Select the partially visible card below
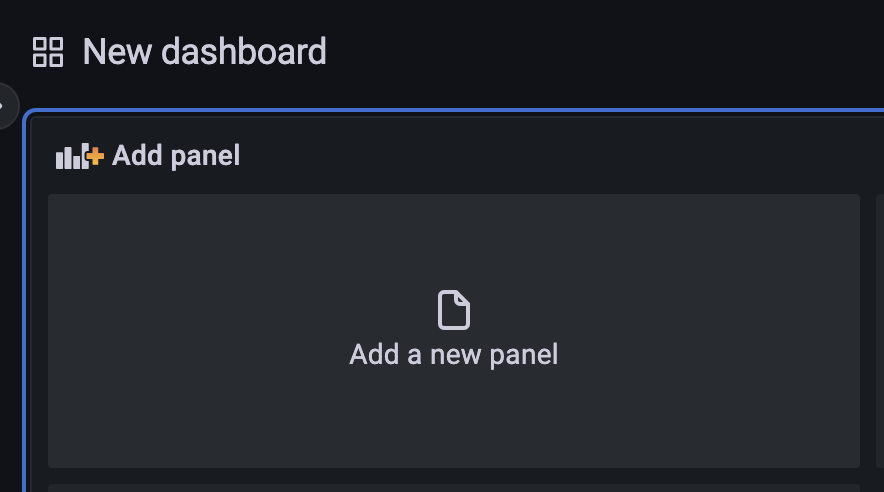This screenshot has height=492, width=884. (454, 488)
